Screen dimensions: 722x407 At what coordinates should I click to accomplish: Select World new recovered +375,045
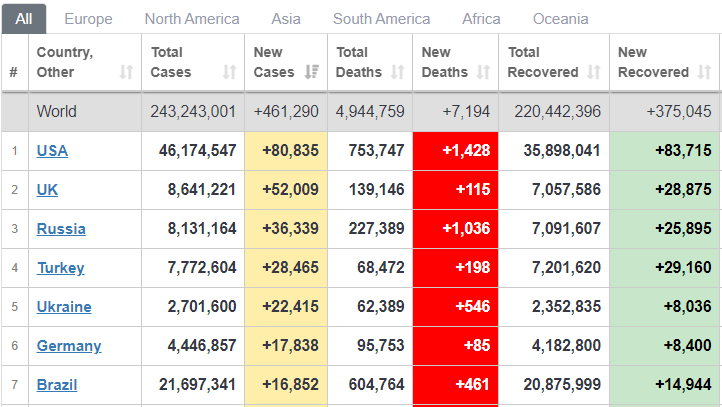pos(679,111)
